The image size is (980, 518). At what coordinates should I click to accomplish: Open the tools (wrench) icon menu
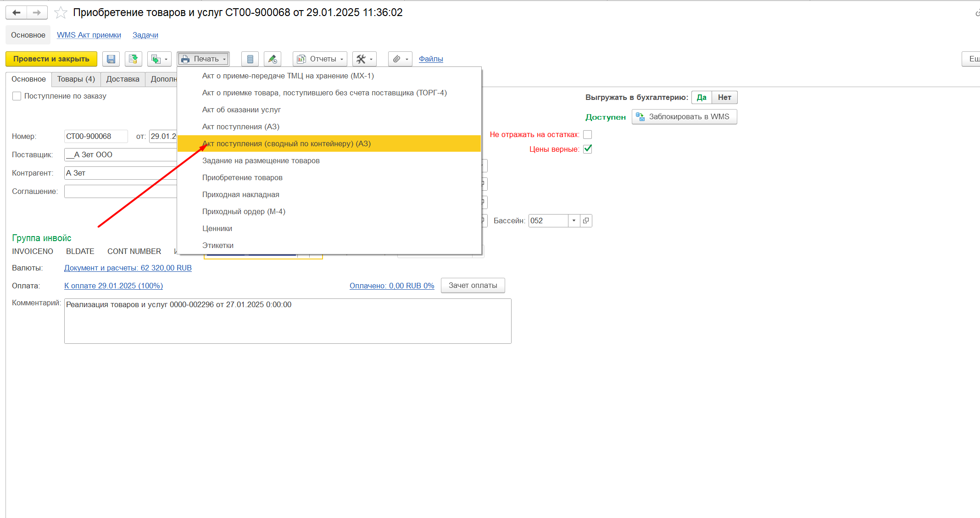(x=364, y=59)
